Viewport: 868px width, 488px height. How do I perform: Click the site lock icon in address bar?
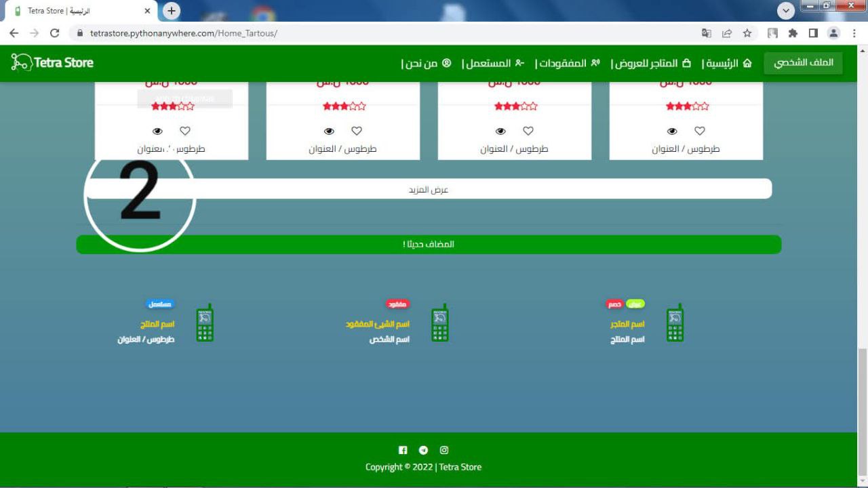[x=80, y=33]
